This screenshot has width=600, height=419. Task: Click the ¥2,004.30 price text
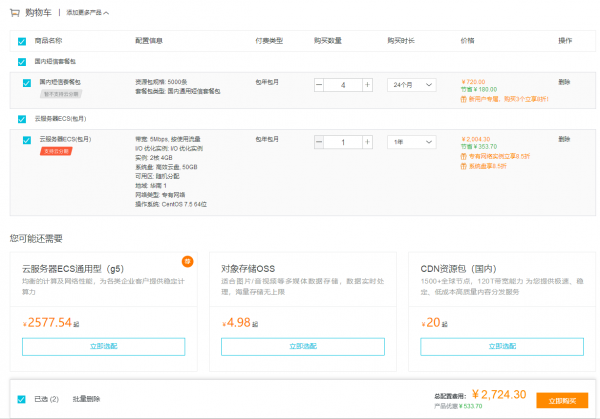[x=476, y=139]
